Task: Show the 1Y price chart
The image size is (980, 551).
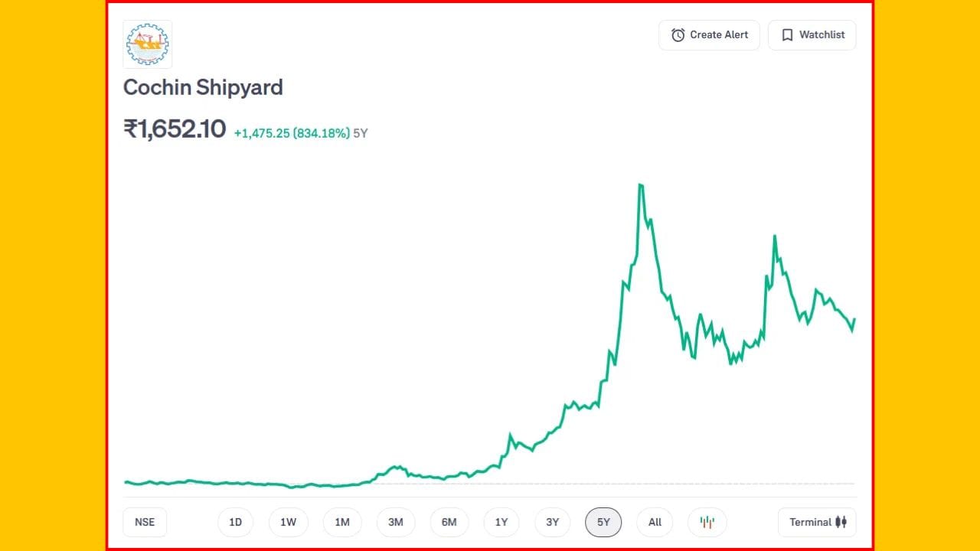Action: click(x=501, y=523)
